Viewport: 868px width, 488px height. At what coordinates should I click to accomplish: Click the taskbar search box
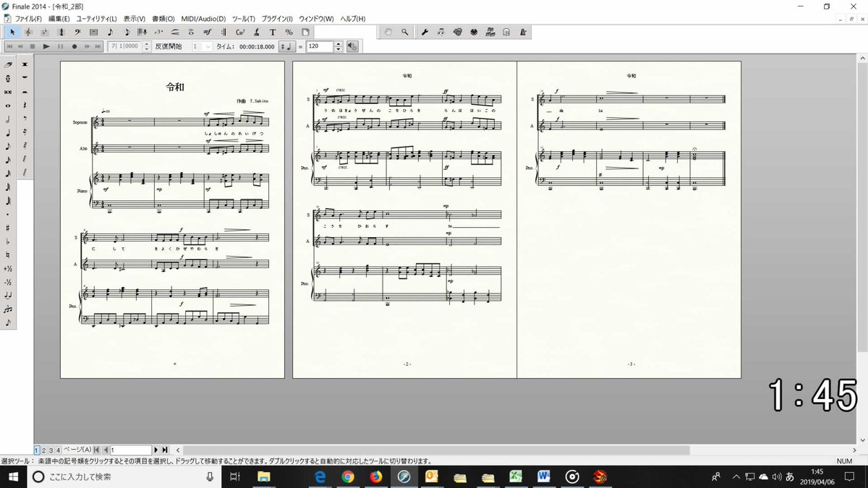point(125,476)
